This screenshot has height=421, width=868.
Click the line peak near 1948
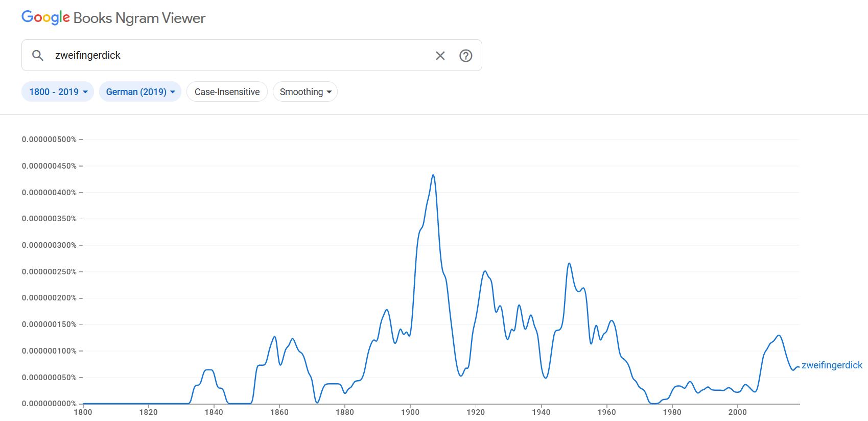coord(569,264)
